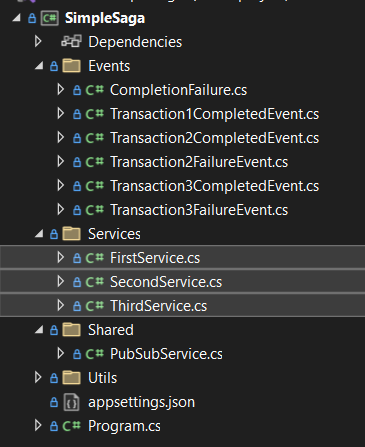Collapse the Events folder arrow
365x447 pixels.
coord(39,66)
